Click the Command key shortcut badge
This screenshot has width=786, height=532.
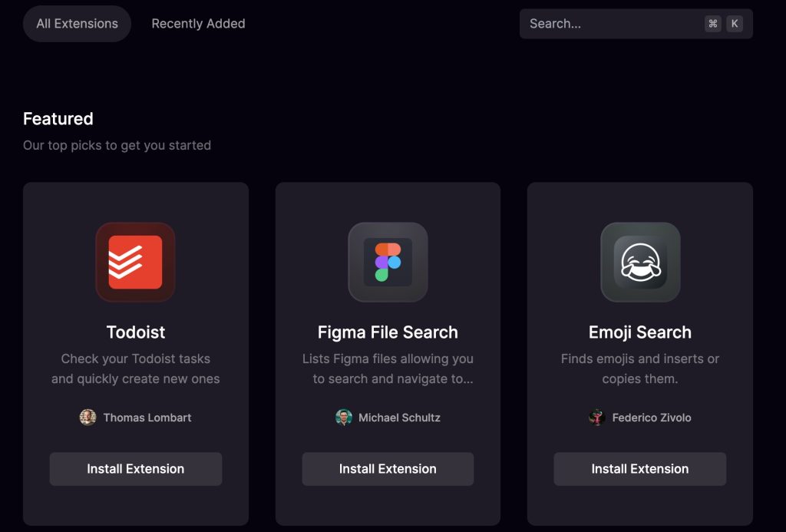coord(713,24)
